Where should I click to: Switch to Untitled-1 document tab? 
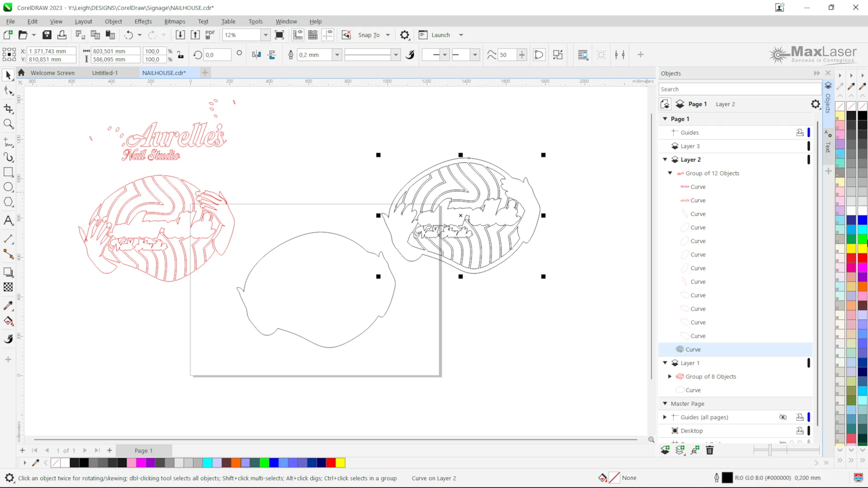click(x=105, y=73)
